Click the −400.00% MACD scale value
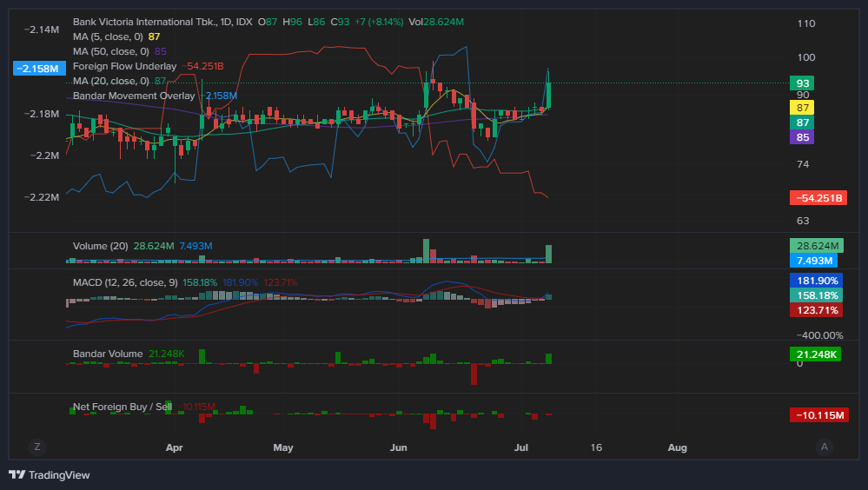Viewport: 868px width, 490px height. coord(820,335)
